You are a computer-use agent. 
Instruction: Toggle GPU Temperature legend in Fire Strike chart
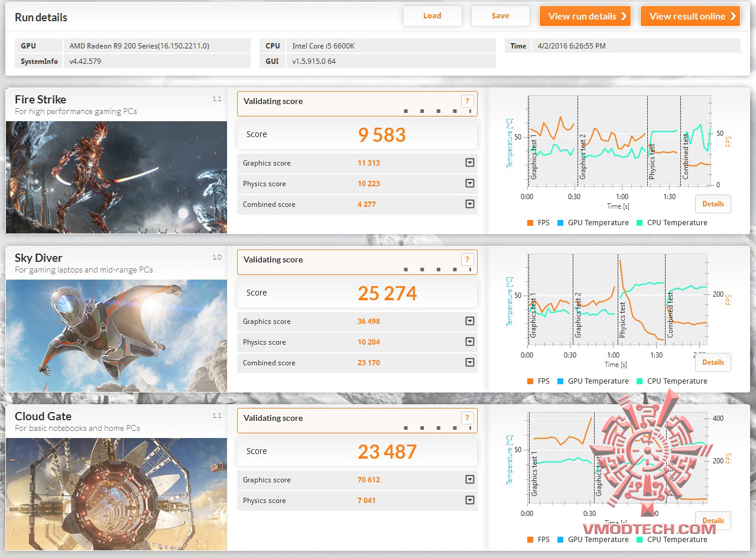[x=593, y=223]
